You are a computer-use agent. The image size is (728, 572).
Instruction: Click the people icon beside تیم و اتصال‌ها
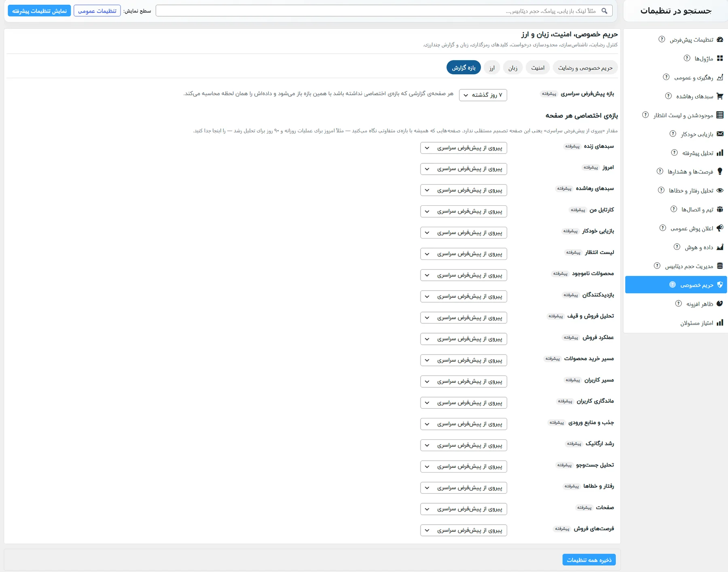720,209
